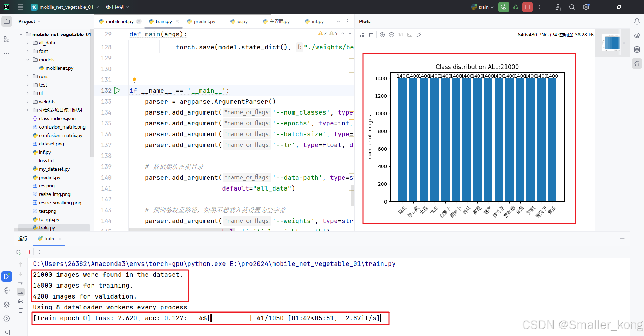Switch to the inf.py tab

click(x=314, y=21)
